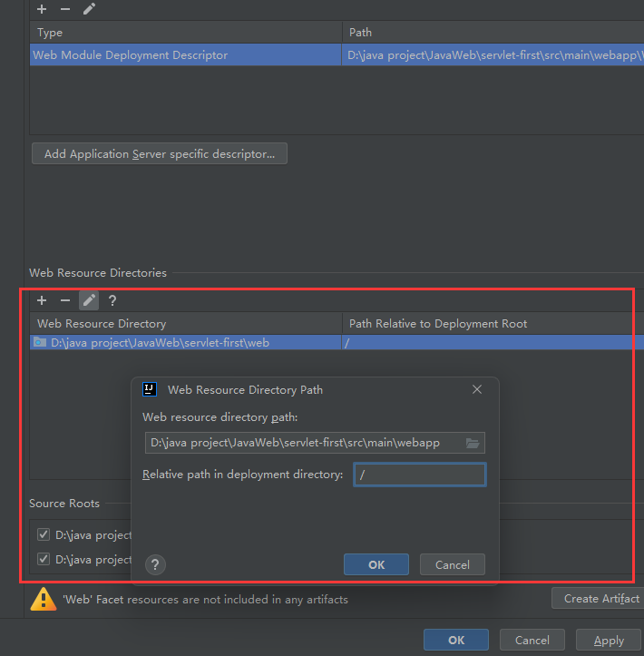Toggle the second source root checkbox

point(44,559)
